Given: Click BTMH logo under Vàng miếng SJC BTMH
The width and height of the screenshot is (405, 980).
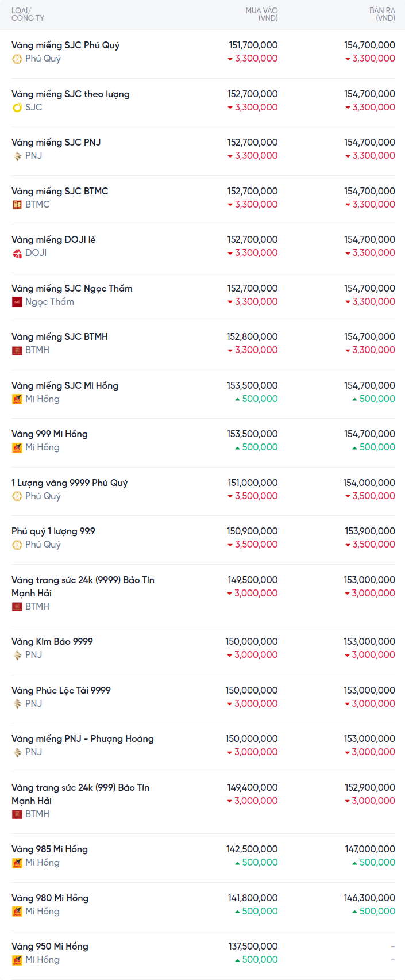Looking at the screenshot, I should pyautogui.click(x=17, y=350).
